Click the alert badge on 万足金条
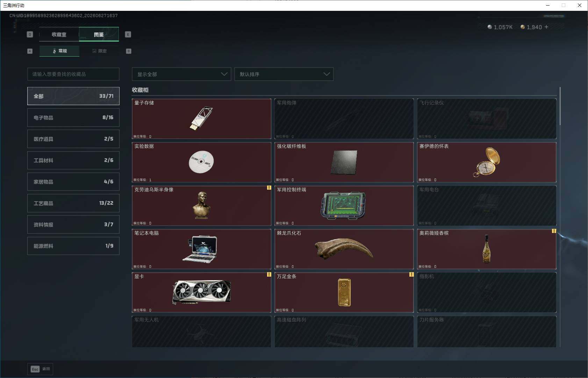The height and width of the screenshot is (378, 588). click(x=411, y=275)
